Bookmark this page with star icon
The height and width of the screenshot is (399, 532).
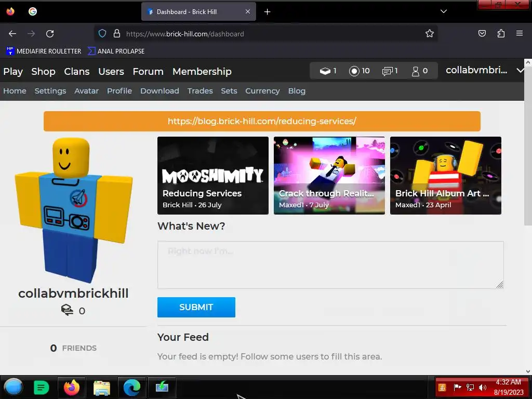point(430,34)
